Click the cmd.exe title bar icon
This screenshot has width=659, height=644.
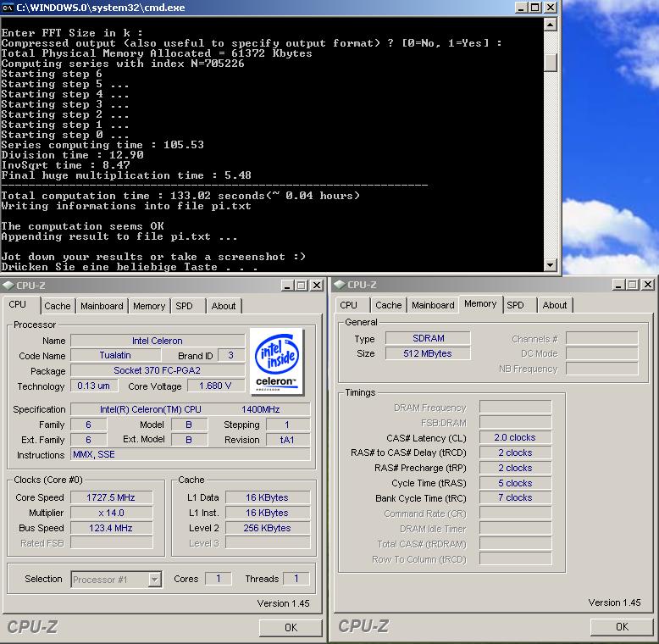pyautogui.click(x=8, y=8)
